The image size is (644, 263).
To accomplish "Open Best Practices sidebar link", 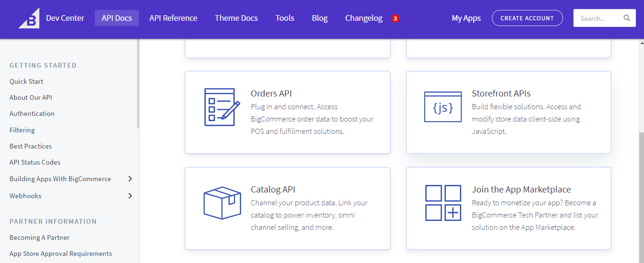I will pyautogui.click(x=31, y=146).
